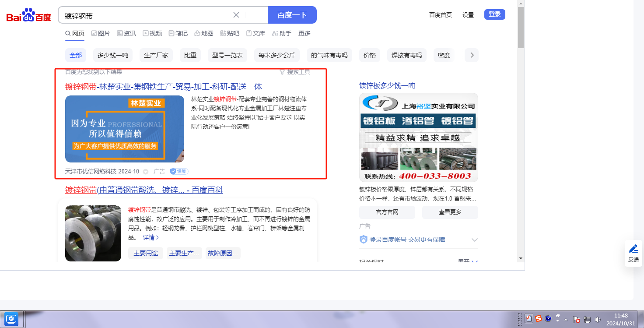Click the 登录百度帐号 交易更有保障 link
The height and width of the screenshot is (328, 644).
[407, 240]
